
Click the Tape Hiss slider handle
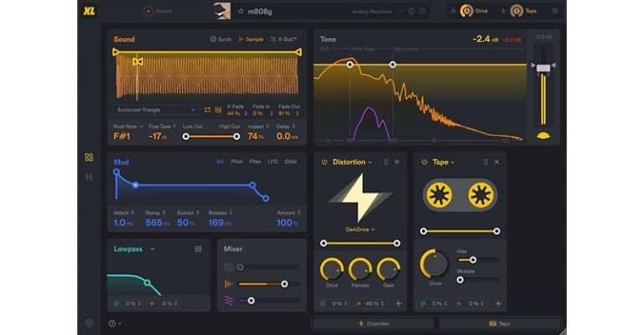point(473,260)
